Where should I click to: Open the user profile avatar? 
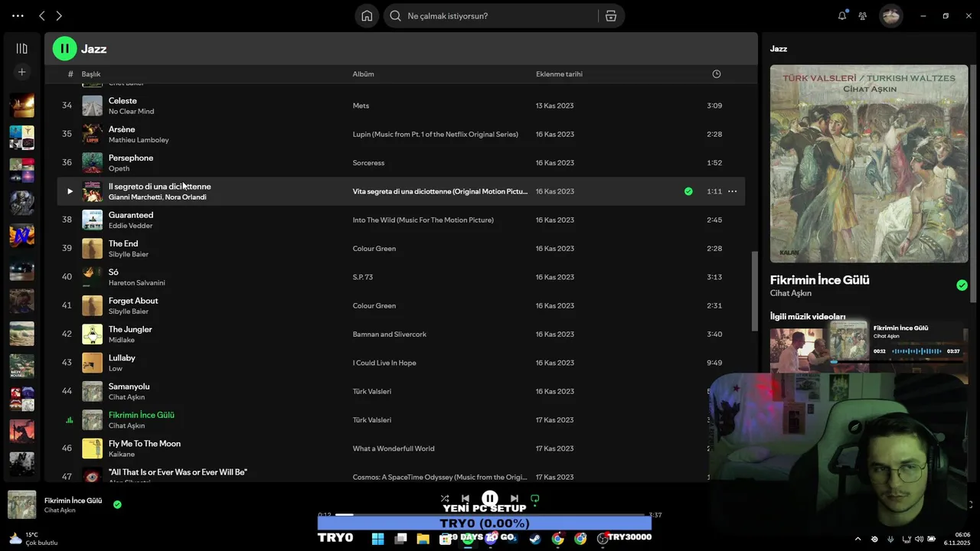(x=891, y=15)
